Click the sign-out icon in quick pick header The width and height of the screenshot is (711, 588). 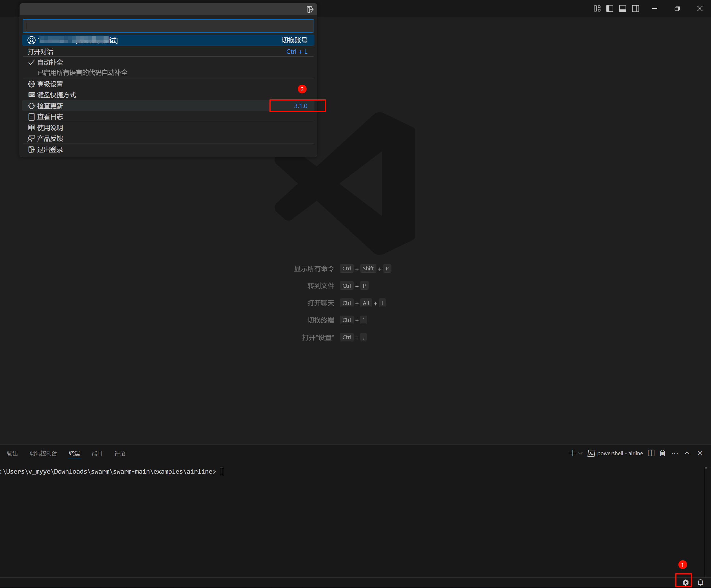click(x=309, y=10)
